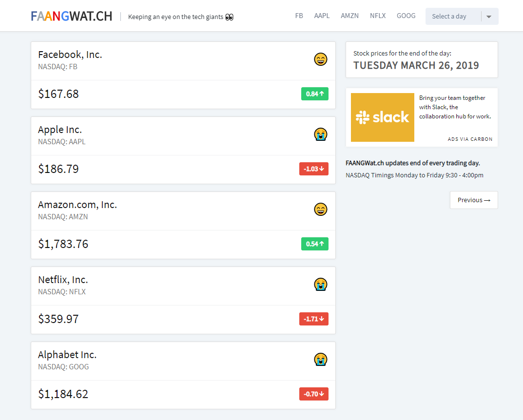Click the $359.97 price

click(x=58, y=319)
